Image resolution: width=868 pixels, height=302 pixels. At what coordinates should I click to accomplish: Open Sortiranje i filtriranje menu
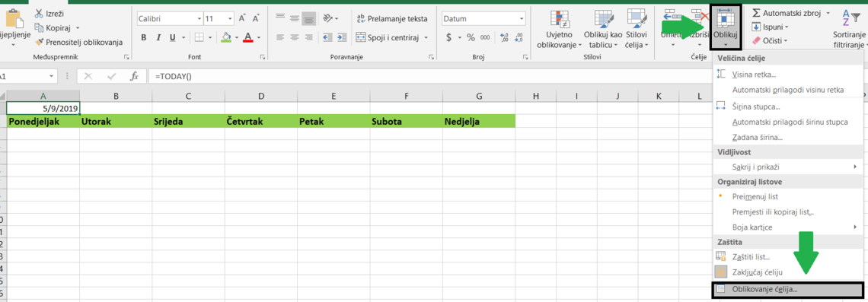(850, 29)
